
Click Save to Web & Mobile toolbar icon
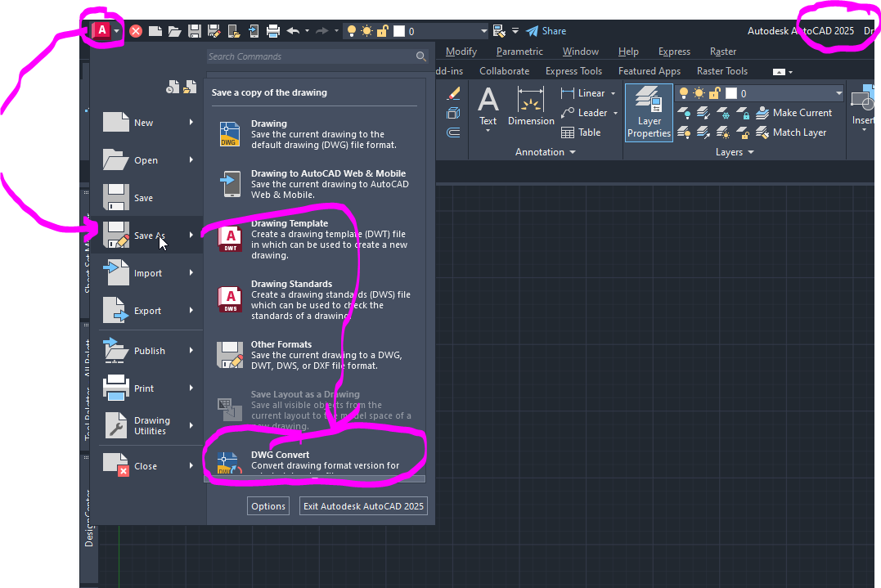point(254,31)
